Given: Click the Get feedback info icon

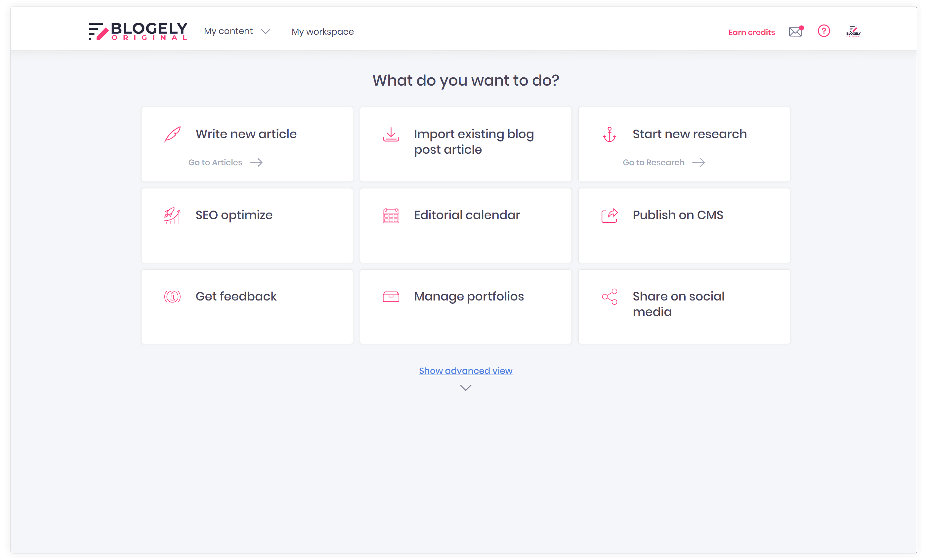Looking at the screenshot, I should 172,297.
